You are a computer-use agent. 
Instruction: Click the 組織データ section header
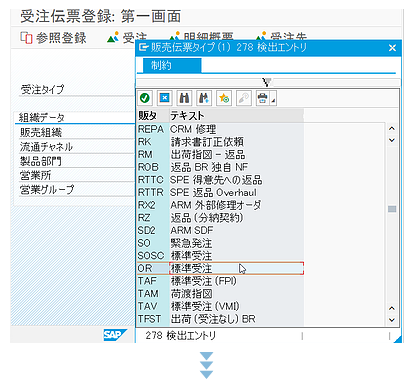[42, 118]
